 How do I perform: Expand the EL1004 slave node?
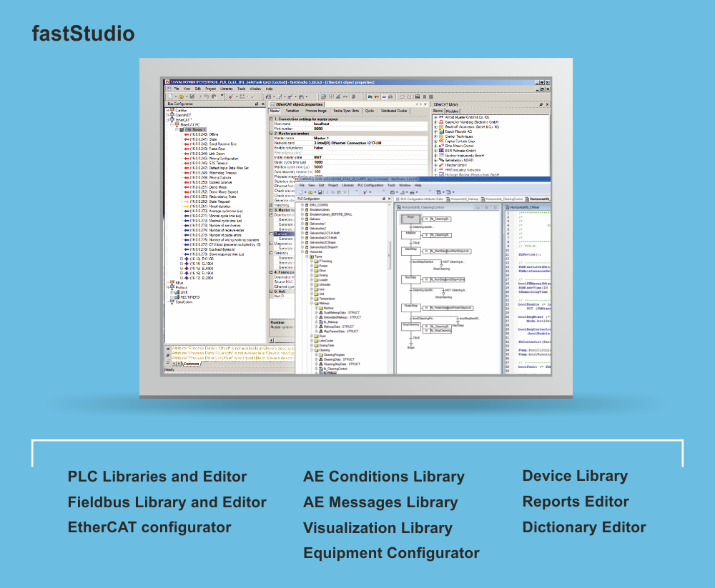[x=181, y=263]
